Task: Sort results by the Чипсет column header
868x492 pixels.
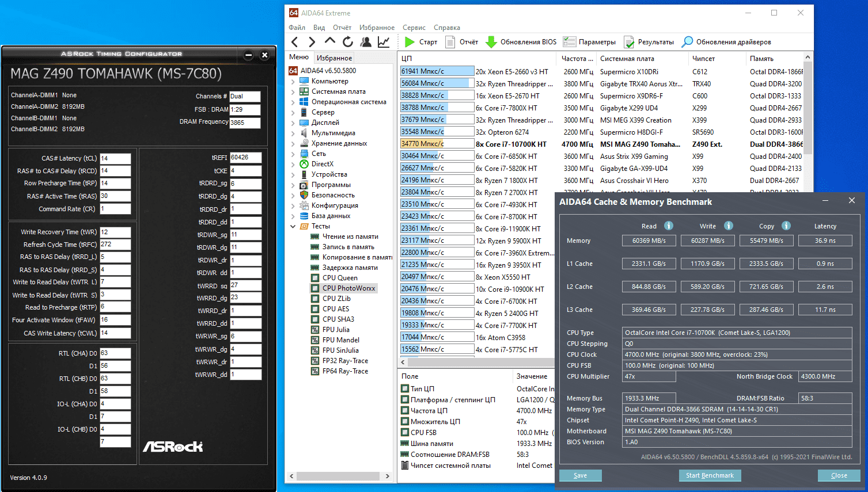Action: pyautogui.click(x=717, y=59)
